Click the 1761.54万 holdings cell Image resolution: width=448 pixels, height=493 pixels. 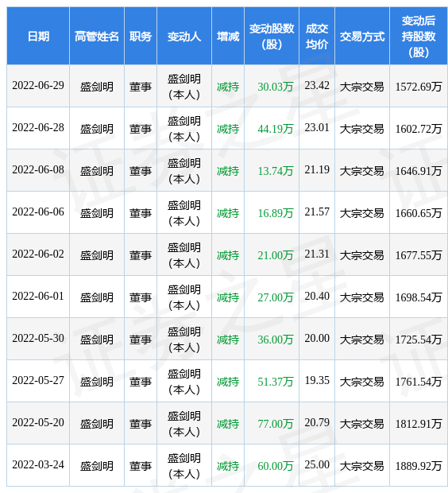tap(419, 382)
